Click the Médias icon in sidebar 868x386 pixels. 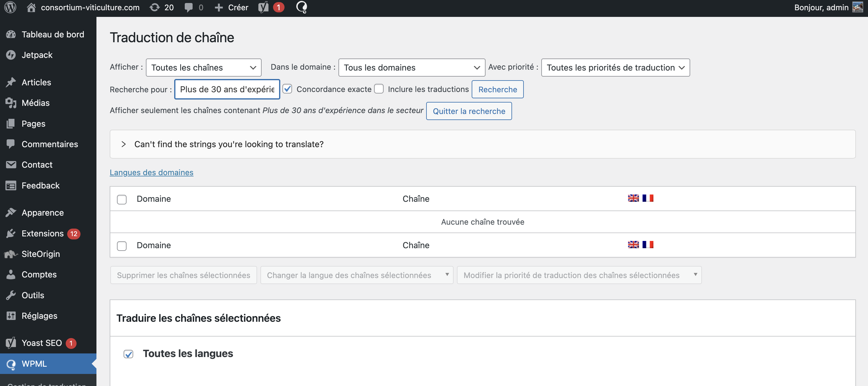click(11, 103)
